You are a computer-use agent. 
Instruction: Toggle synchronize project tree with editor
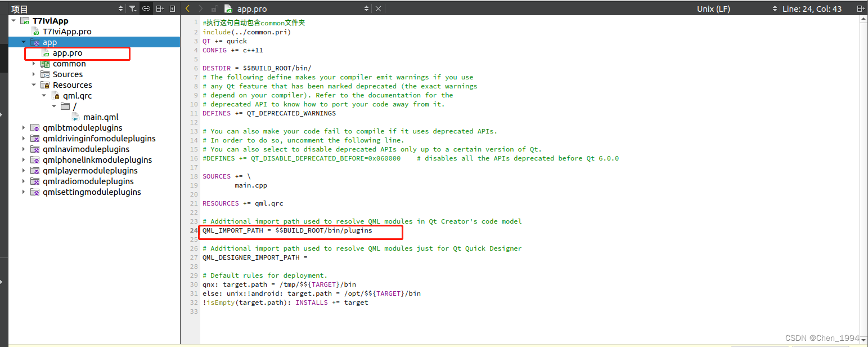(146, 8)
